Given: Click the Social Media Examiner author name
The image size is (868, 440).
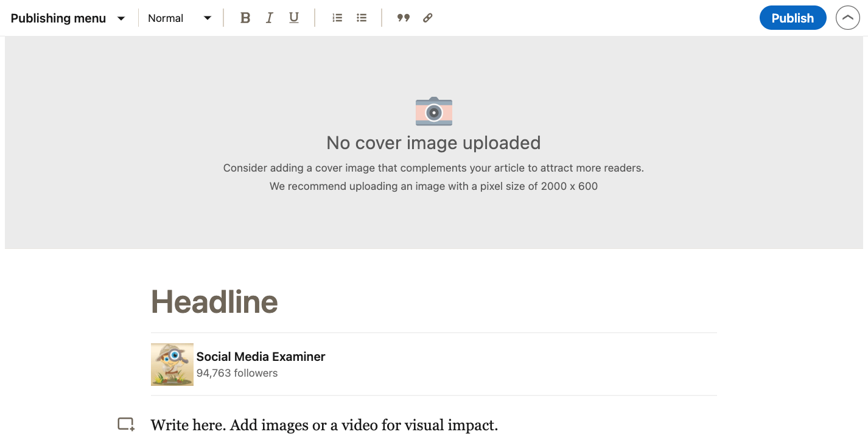Looking at the screenshot, I should click(x=261, y=357).
